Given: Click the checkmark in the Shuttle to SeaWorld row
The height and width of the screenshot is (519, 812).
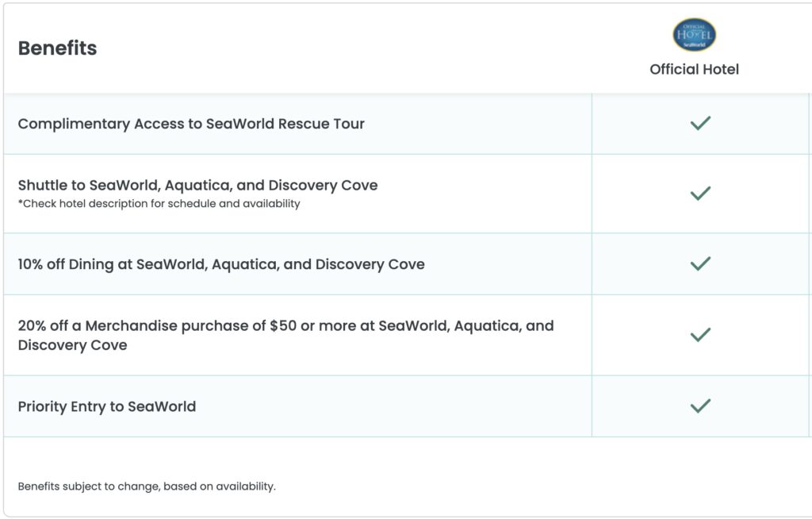Looking at the screenshot, I should 700,194.
